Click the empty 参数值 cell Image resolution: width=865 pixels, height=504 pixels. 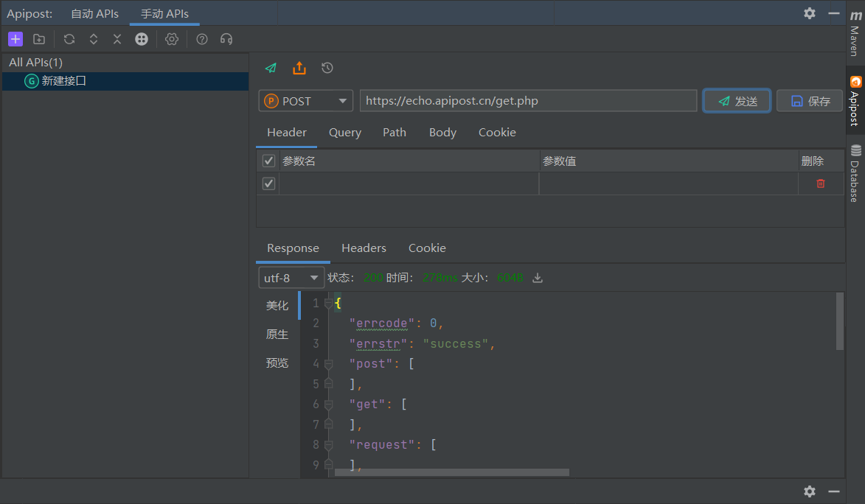669,183
